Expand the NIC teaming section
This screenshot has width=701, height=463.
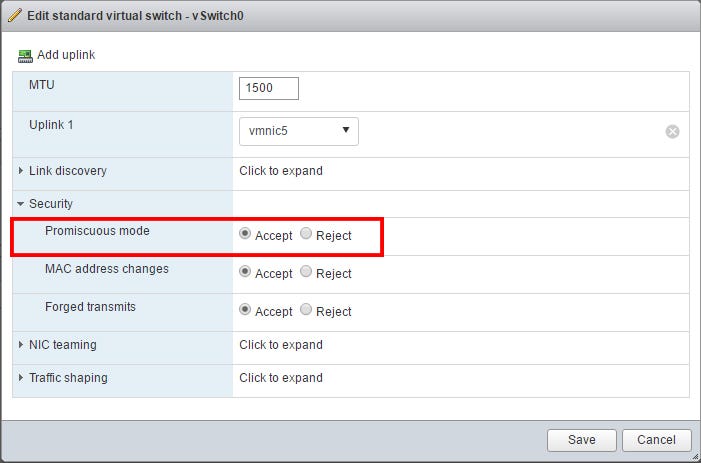click(21, 345)
